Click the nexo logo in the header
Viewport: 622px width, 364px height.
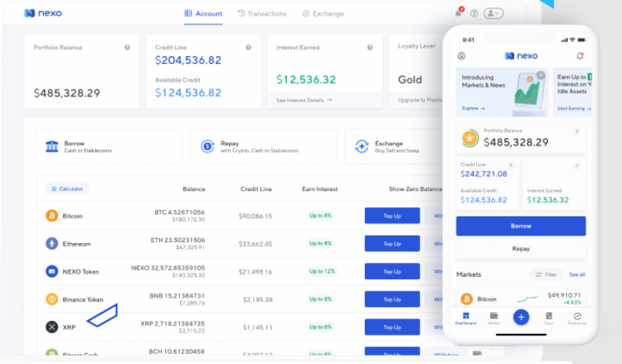click(x=43, y=13)
